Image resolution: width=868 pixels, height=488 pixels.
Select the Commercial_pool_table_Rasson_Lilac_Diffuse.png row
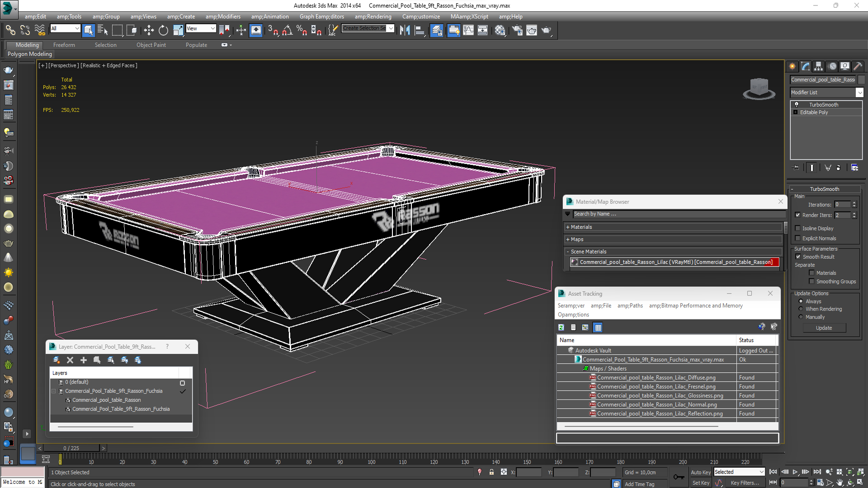click(x=667, y=378)
